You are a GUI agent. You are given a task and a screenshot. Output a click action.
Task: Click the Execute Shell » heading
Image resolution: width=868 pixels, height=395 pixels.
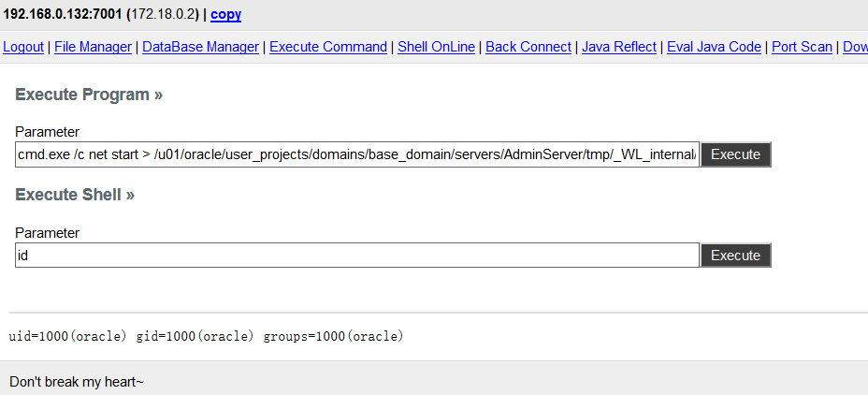pyautogui.click(x=75, y=195)
